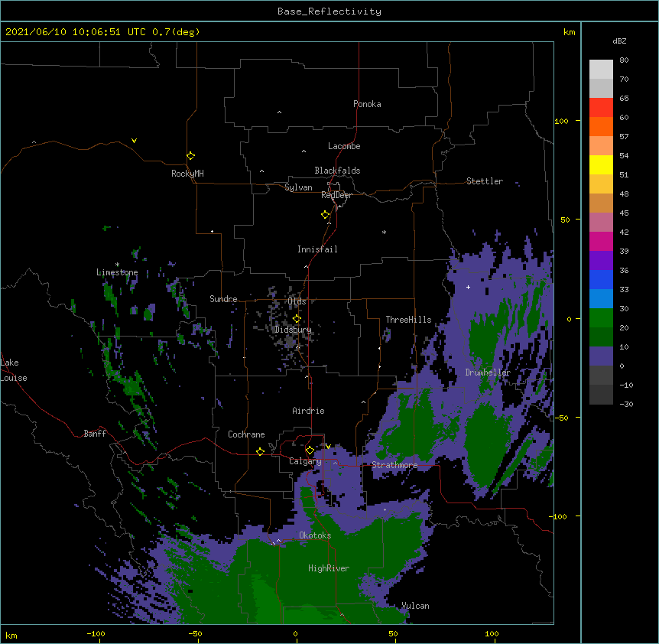Click the yellow diamond marker above Calgary label

(x=310, y=450)
